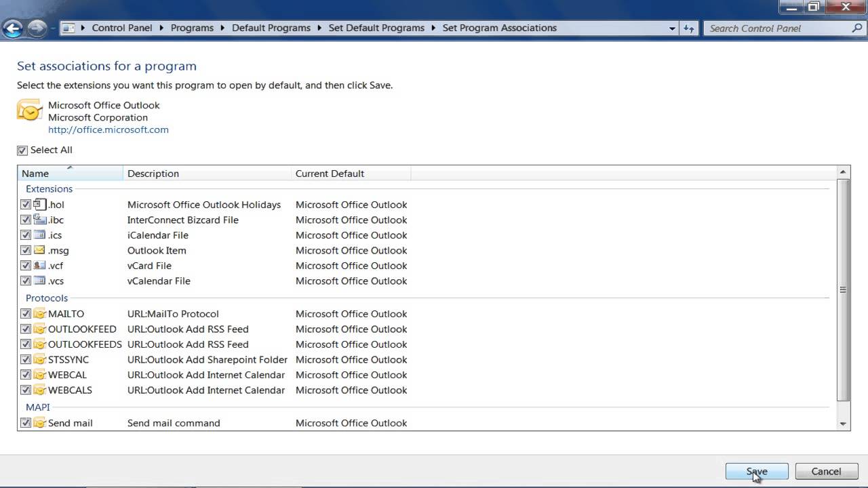
Task: Uncheck the Send mail checkbox
Action: coord(25,423)
